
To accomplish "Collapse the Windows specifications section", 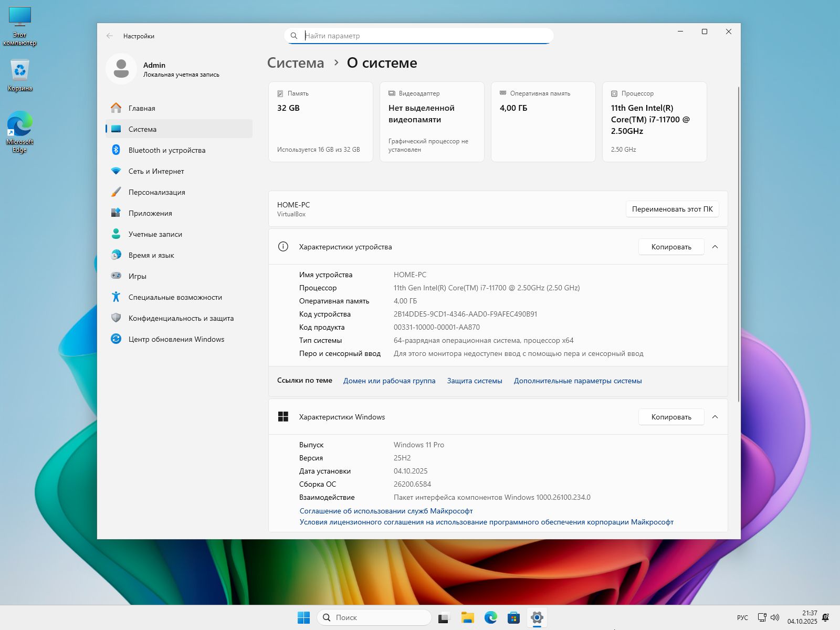I will 715,417.
